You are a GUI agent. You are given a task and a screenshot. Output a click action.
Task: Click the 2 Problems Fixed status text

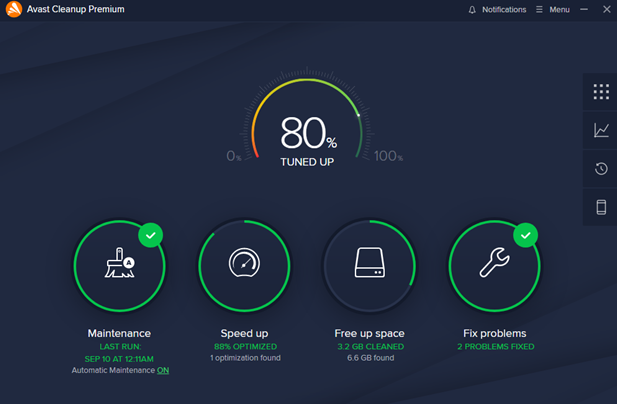point(494,346)
